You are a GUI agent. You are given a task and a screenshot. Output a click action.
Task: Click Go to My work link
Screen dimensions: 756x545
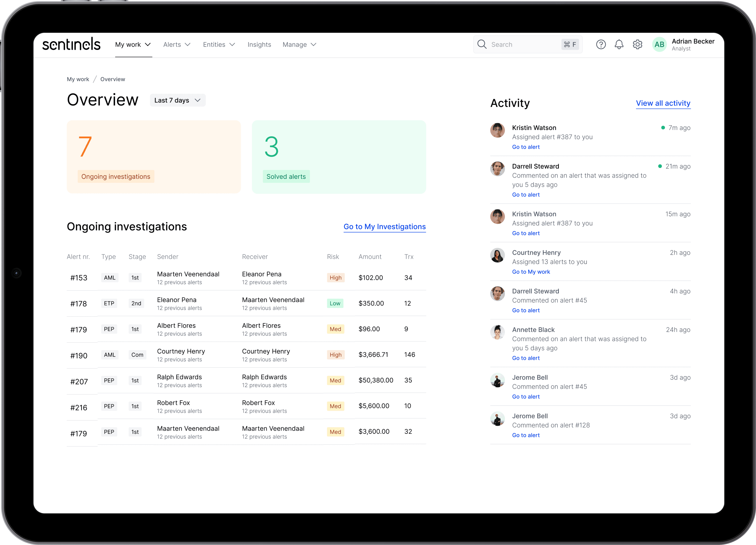pos(531,272)
